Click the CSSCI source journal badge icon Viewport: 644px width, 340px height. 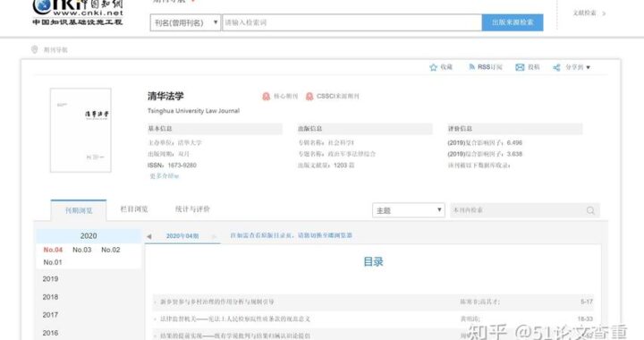tap(309, 97)
